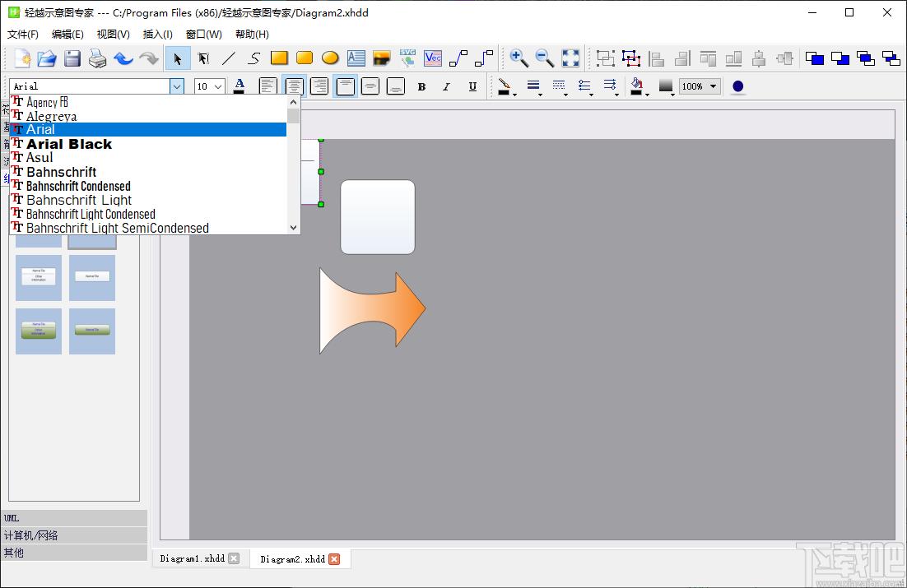
Task: Open a file with folder icon
Action: [x=47, y=58]
